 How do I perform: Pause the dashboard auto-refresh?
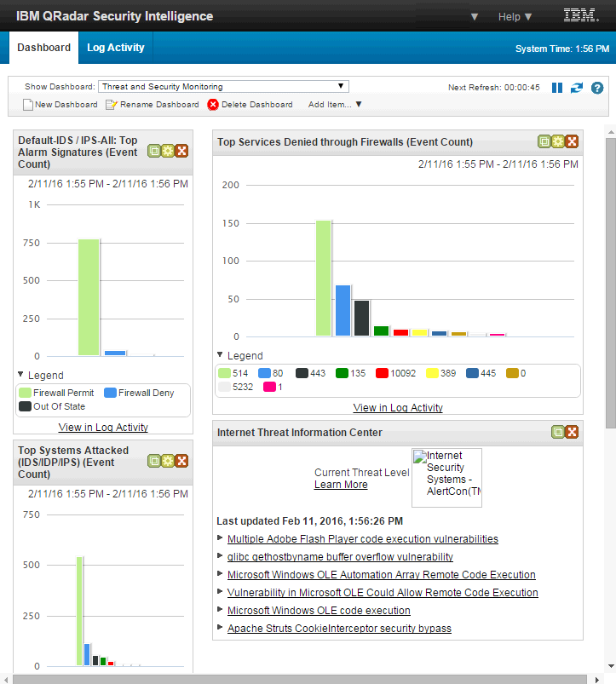[x=557, y=88]
